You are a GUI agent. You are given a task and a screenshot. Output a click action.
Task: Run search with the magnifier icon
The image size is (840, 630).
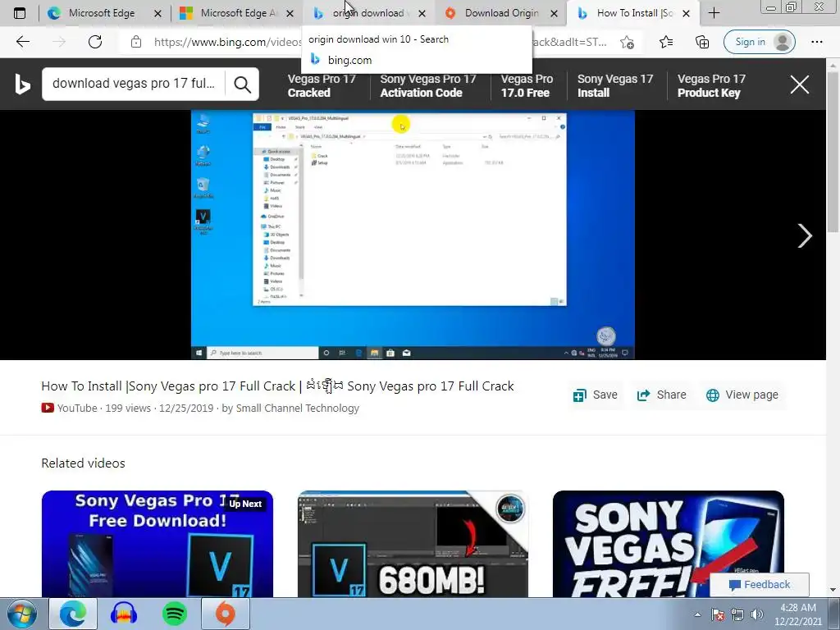pyautogui.click(x=242, y=84)
